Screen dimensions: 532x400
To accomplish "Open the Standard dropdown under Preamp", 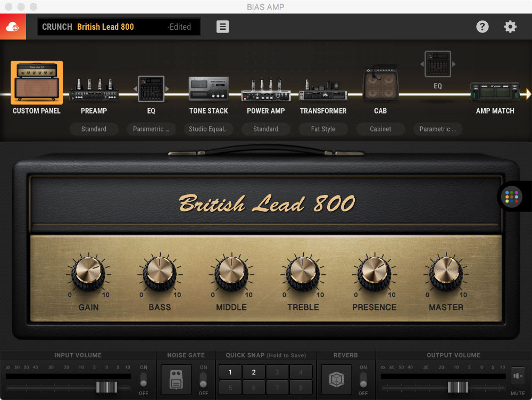I will click(94, 129).
